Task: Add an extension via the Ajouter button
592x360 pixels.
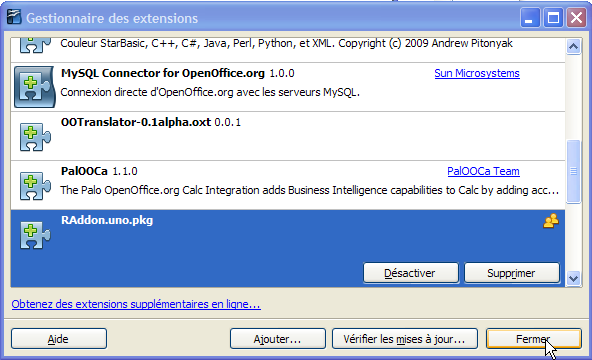Action: 278,339
